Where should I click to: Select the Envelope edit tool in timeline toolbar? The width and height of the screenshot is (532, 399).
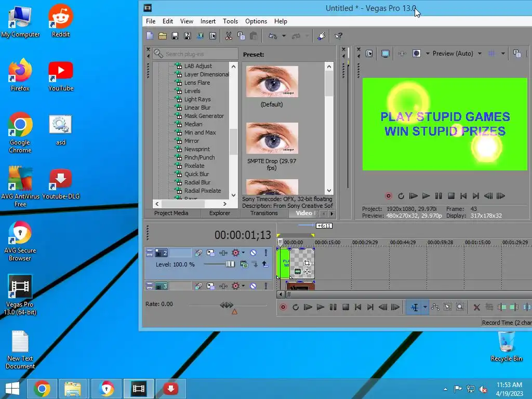pos(435,307)
